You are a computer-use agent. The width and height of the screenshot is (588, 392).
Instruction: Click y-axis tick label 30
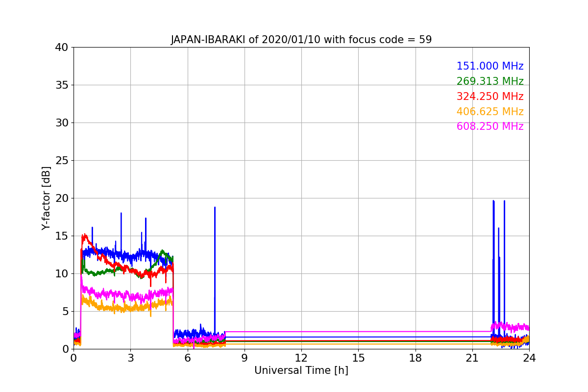(62, 123)
